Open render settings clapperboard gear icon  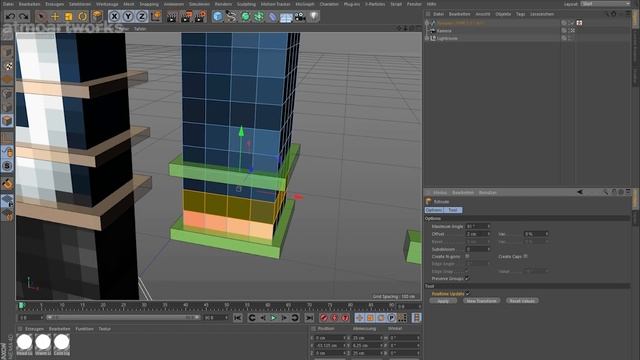click(200, 17)
